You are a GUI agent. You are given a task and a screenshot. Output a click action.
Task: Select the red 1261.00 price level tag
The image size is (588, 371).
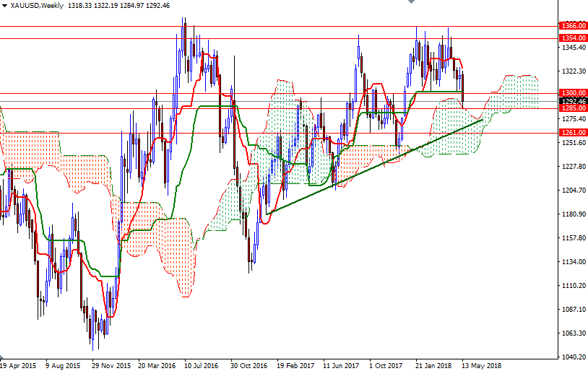point(572,133)
